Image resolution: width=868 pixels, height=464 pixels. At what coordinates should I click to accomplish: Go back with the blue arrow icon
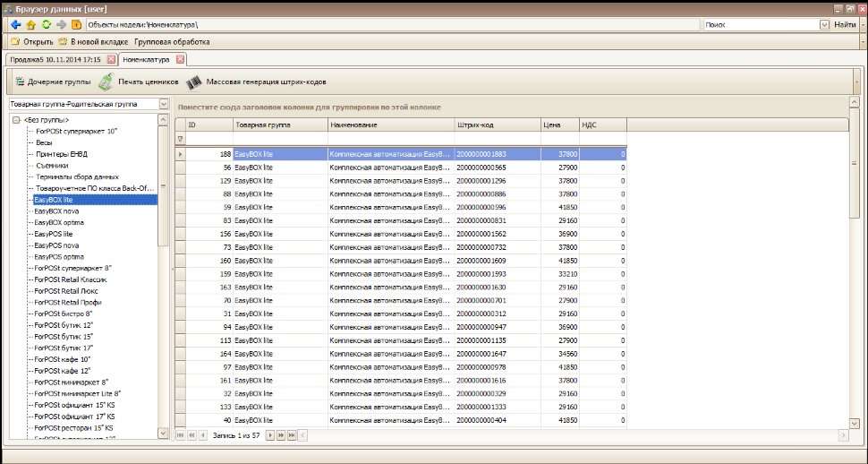tap(15, 25)
